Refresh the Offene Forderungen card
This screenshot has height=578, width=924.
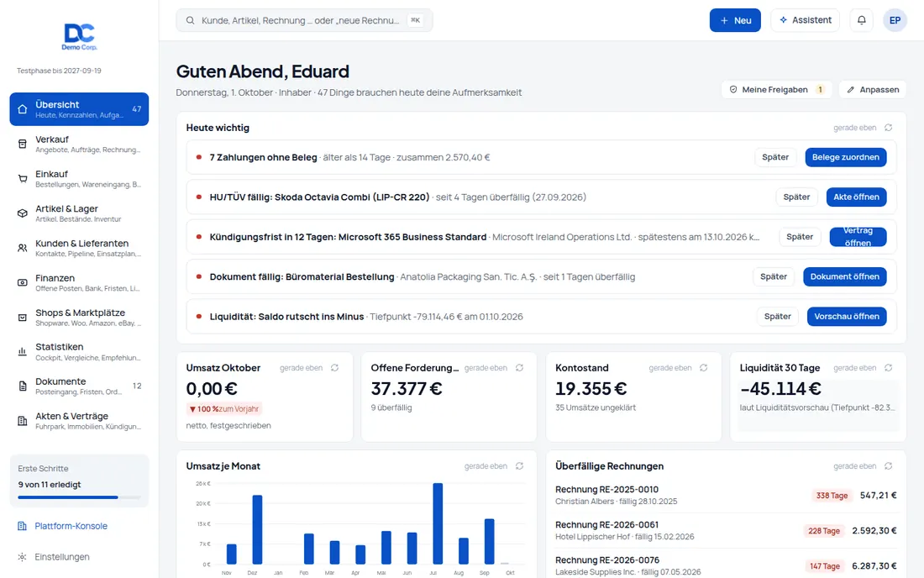pos(519,368)
